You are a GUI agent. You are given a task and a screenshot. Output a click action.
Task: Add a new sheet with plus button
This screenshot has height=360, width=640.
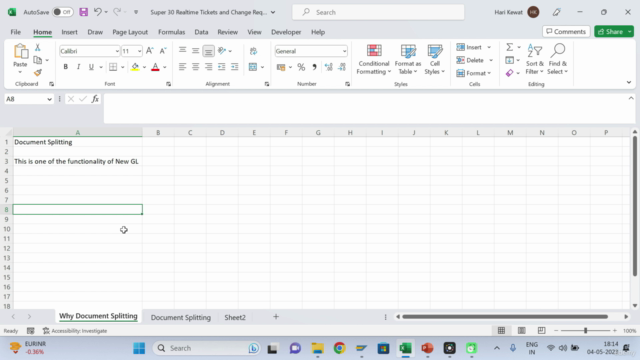click(276, 317)
